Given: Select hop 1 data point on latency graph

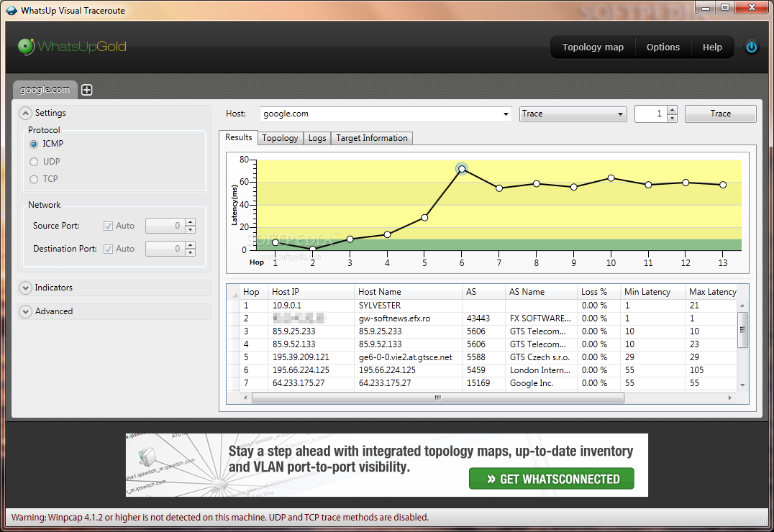Looking at the screenshot, I should tap(276, 242).
